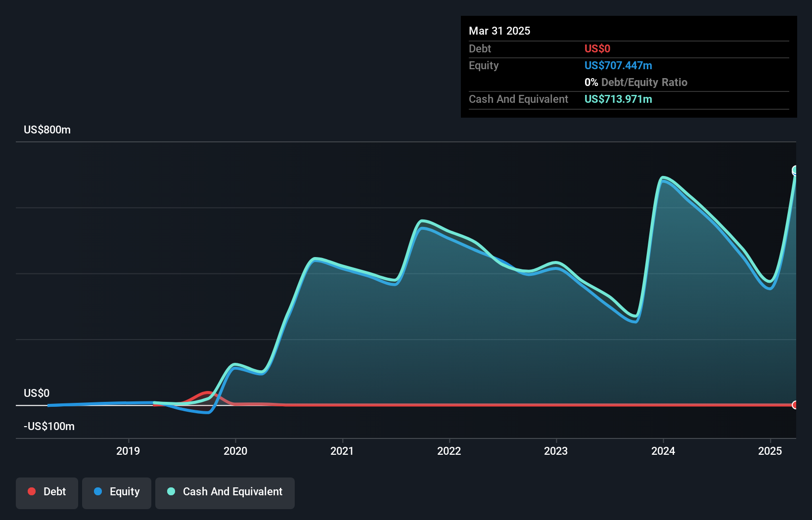Screen dimensions: 812x520
Task: Click the Debt tooltip row label
Action: pos(480,48)
